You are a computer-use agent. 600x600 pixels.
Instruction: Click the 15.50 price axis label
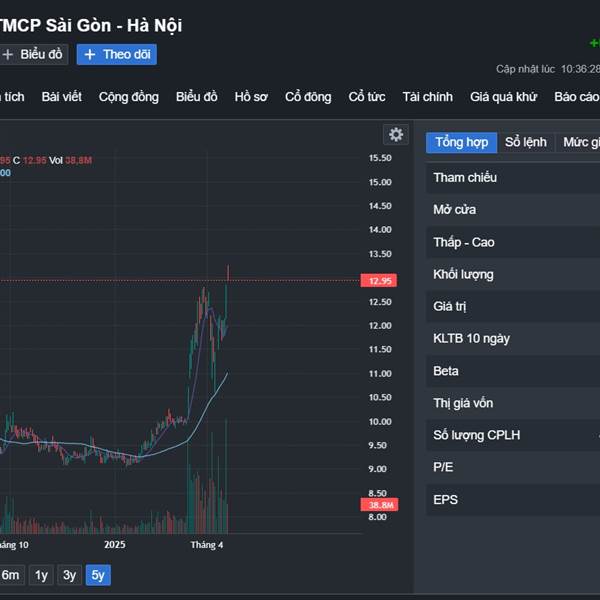tap(380, 158)
